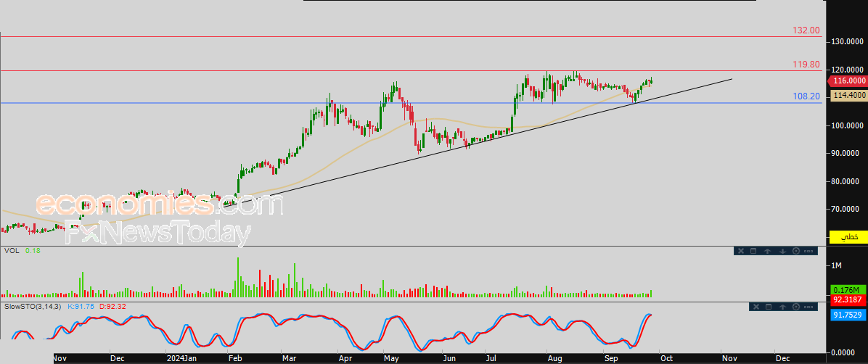Move the SlowSTO panel up

(783, 307)
